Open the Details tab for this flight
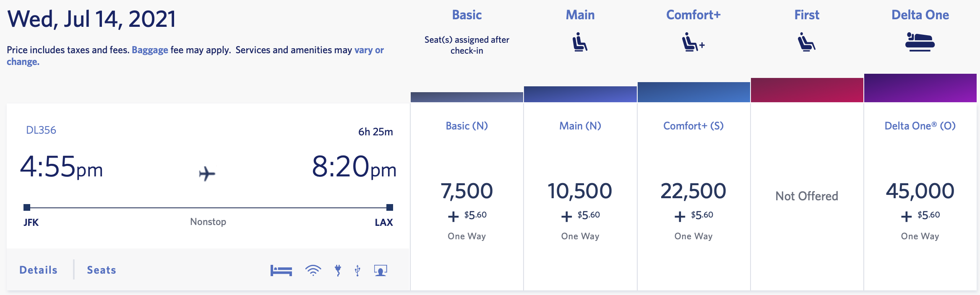Screen dimensions: 980x295 (x=38, y=270)
